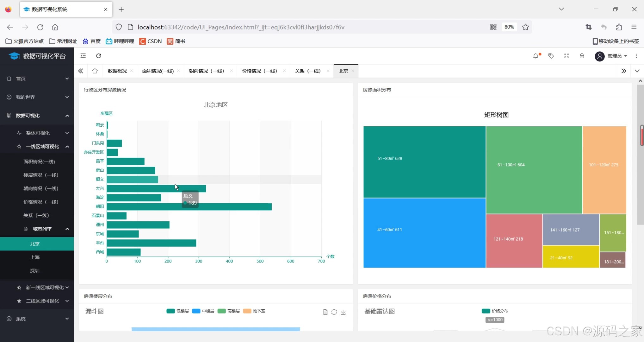Image resolution: width=644 pixels, height=342 pixels.
Task: Open the notification bell icon
Action: tap(536, 56)
